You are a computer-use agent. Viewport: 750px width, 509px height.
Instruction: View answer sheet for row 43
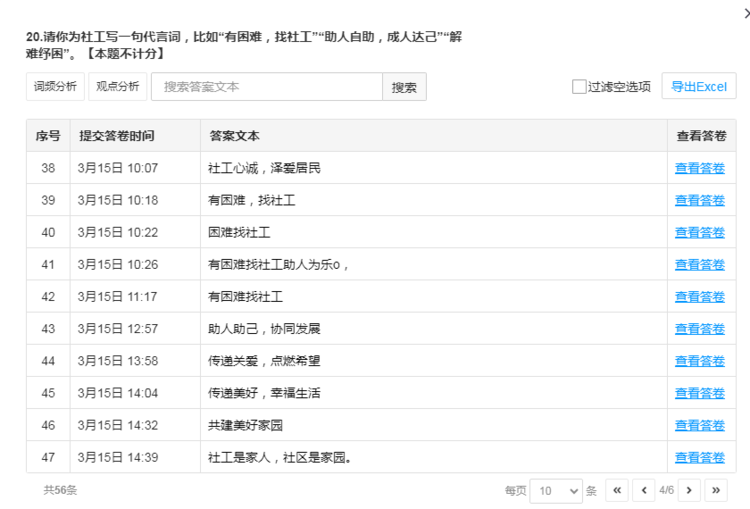[699, 329]
